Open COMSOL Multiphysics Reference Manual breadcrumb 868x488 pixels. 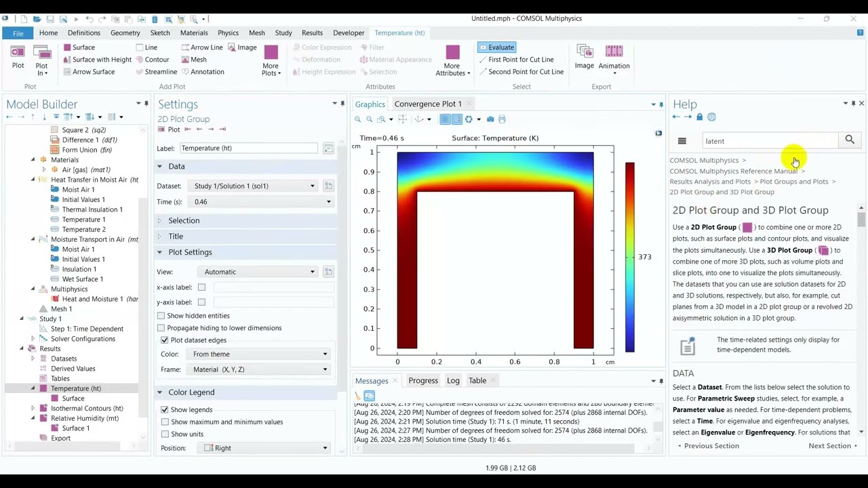[x=733, y=171]
